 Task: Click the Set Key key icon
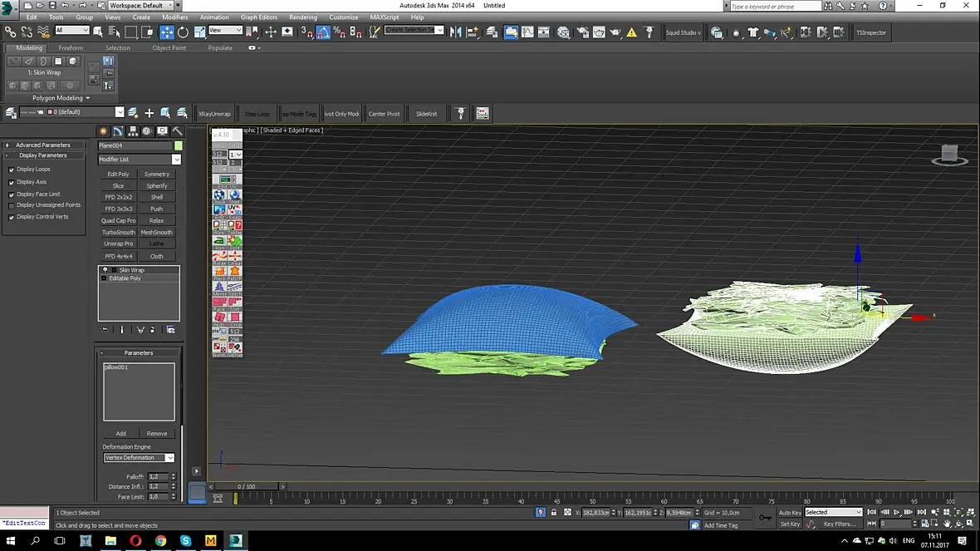coord(764,518)
